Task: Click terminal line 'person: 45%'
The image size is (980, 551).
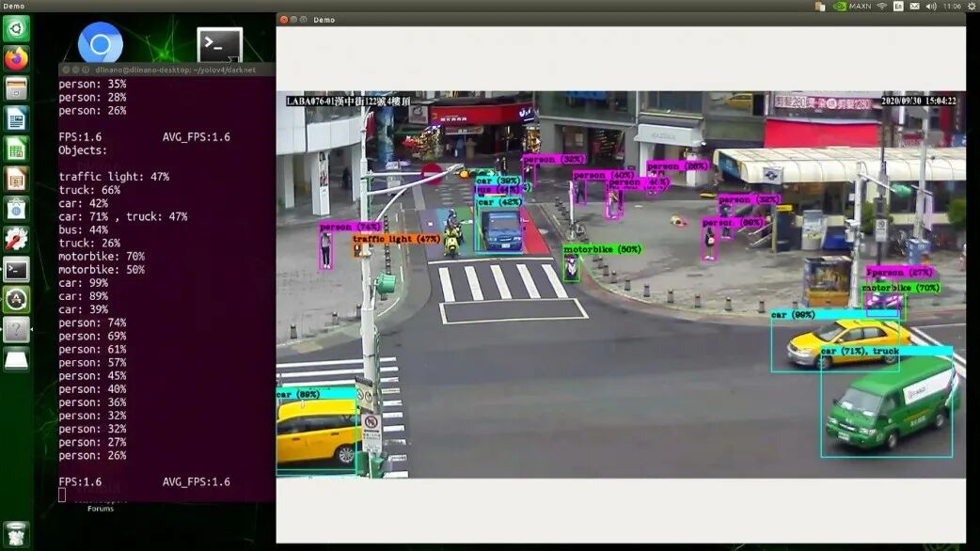Action: (x=92, y=376)
